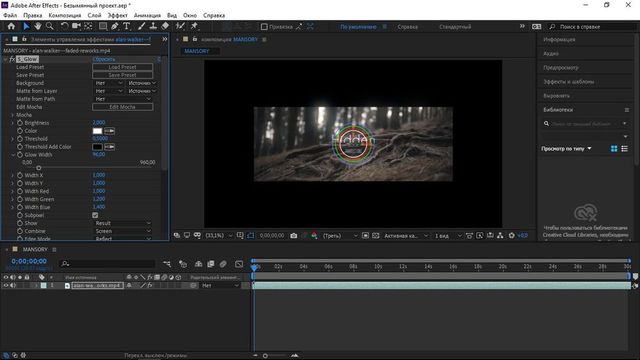Click Сбросить to reset S_Glow

(x=104, y=59)
